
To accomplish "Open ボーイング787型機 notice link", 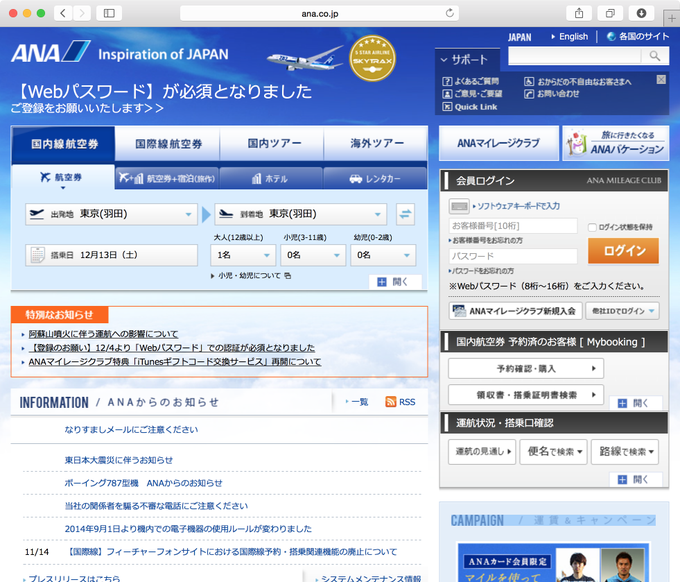I will 144,483.
